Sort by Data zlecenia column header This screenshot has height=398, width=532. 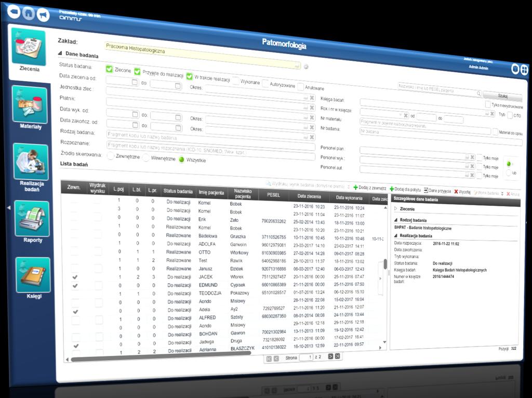(309, 196)
